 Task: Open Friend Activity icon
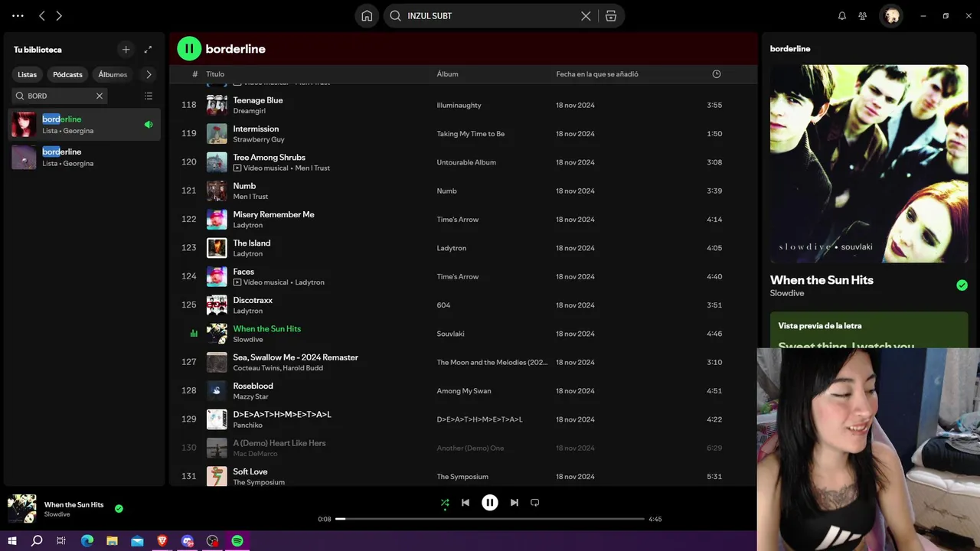[863, 15]
